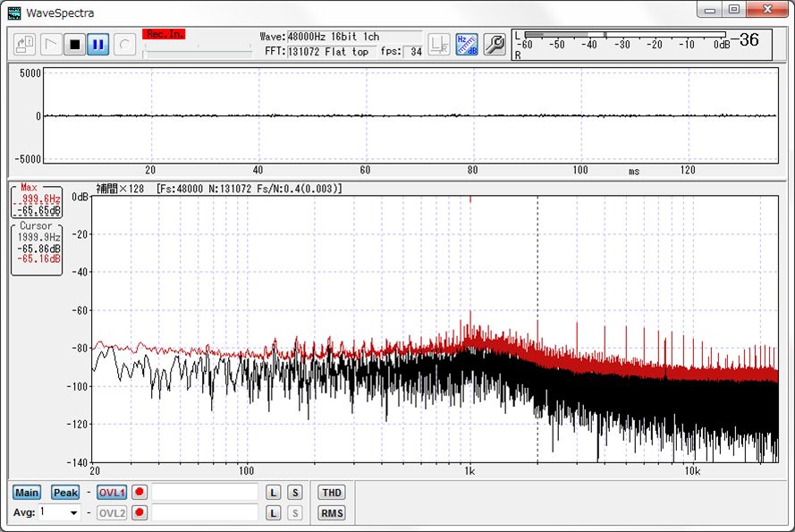
Task: Click the record circle button in toolbar
Action: point(125,44)
